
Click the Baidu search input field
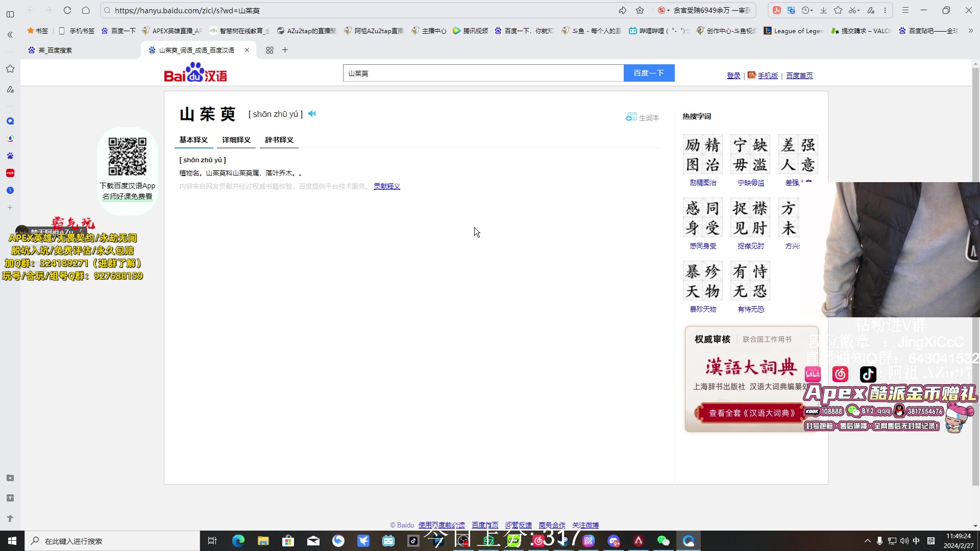pyautogui.click(x=483, y=73)
